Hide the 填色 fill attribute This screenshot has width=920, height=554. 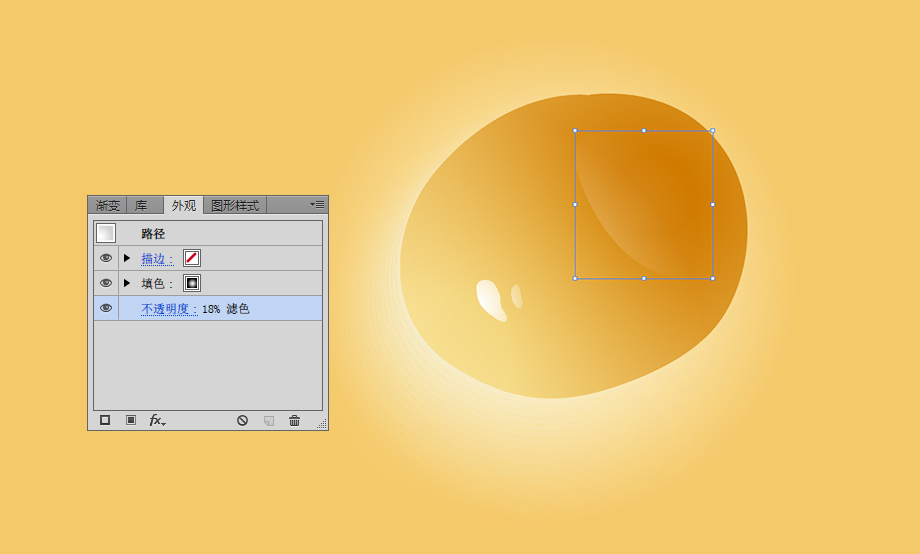click(x=106, y=283)
